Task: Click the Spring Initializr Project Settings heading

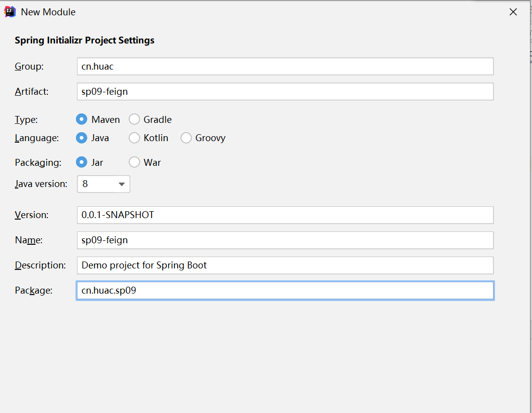Action: click(84, 40)
